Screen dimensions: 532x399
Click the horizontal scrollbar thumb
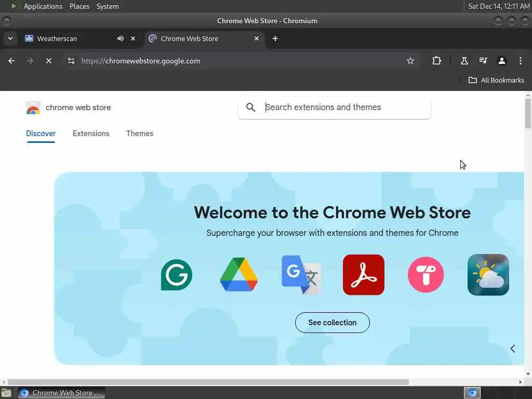pos(208,382)
